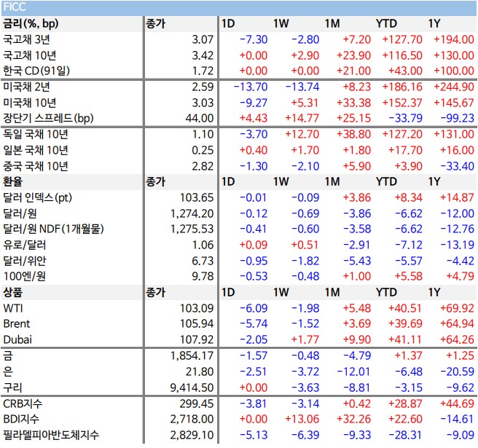Click WTI closing value 103.09
This screenshot has width=478, height=448.
point(197,308)
